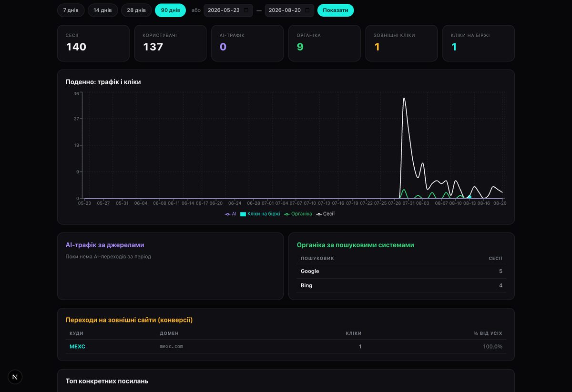The height and width of the screenshot is (392, 572).
Task: Click the % від усіх column header
Action: (x=488, y=333)
